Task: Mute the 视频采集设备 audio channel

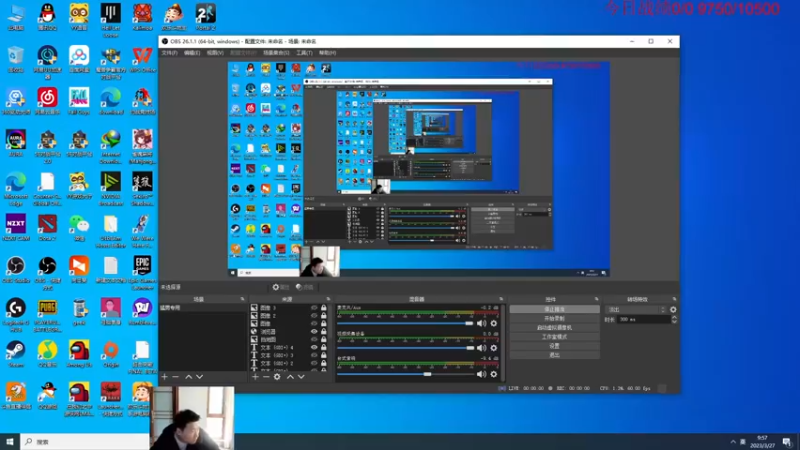Action: tap(481, 348)
